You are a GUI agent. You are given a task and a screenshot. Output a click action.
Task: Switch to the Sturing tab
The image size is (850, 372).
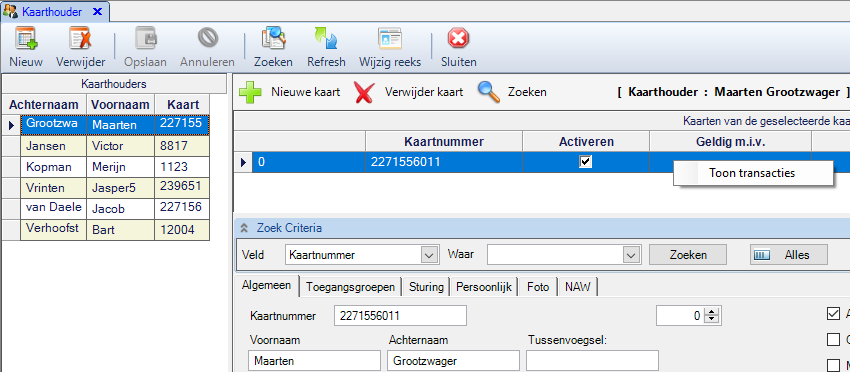[x=426, y=287]
